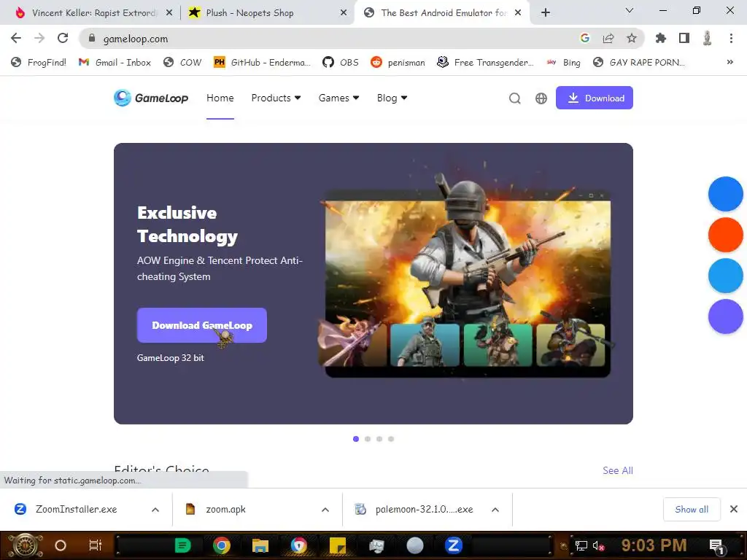Viewport: 747px width, 560px height.
Task: Close the Plush - Neopets Shop tab
Action: 344,13
